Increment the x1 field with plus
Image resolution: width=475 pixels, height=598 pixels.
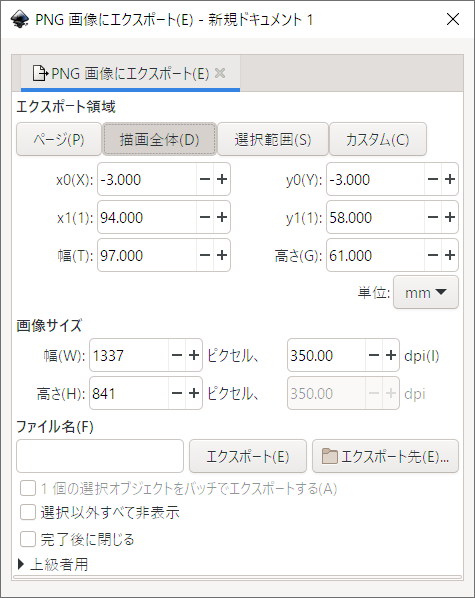click(x=222, y=217)
